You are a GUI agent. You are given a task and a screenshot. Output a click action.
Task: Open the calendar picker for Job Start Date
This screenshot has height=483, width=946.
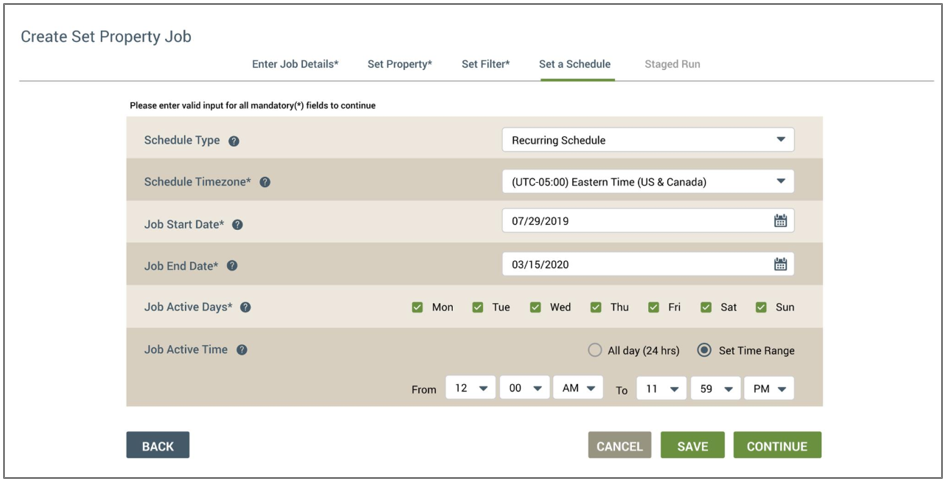(x=780, y=221)
